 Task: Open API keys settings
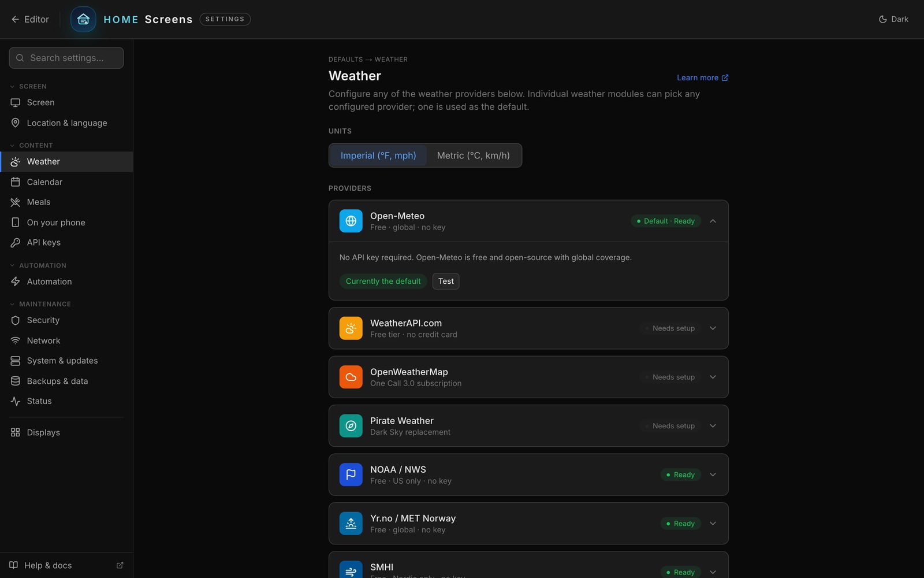point(66,243)
